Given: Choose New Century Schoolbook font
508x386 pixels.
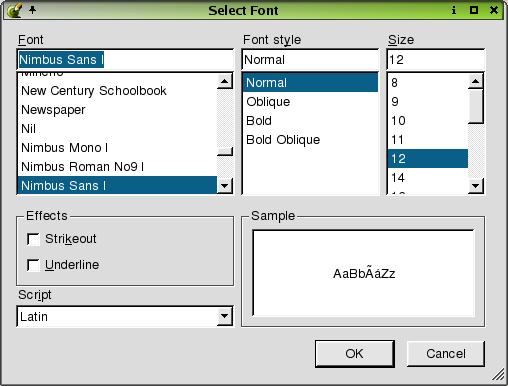Looking at the screenshot, I should coord(94,91).
